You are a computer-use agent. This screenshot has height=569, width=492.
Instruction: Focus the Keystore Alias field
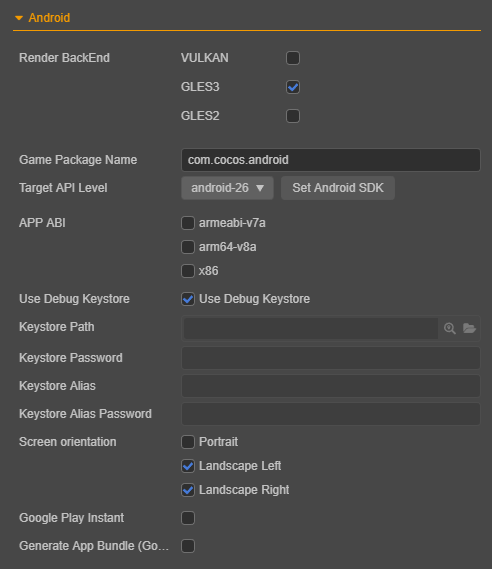pos(331,386)
